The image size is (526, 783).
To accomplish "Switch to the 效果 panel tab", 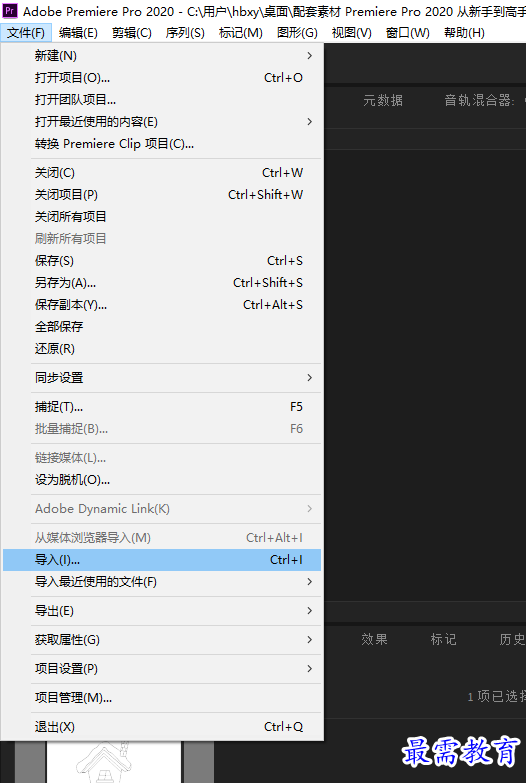I will [x=375, y=639].
